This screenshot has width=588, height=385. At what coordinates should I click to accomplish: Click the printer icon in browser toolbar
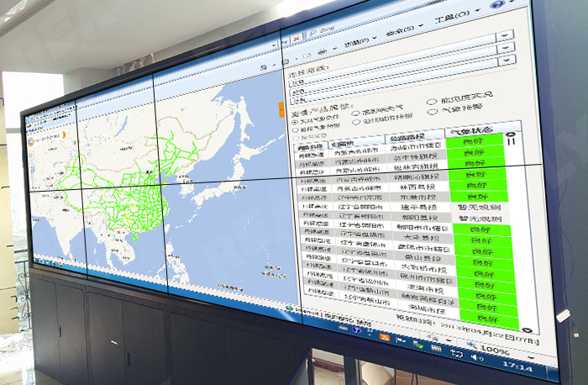[322, 50]
